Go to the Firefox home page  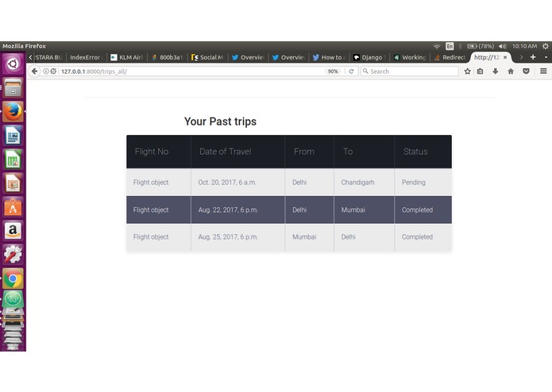(511, 71)
